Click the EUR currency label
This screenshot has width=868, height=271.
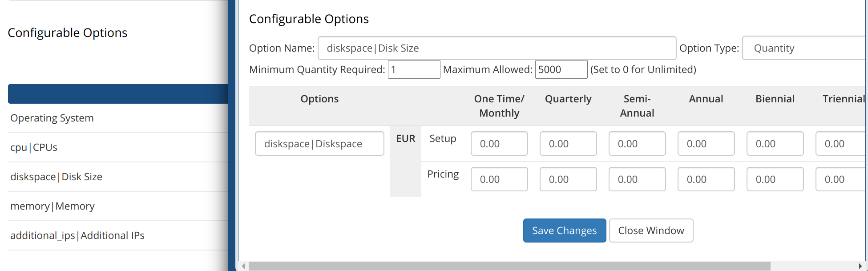[x=406, y=138]
